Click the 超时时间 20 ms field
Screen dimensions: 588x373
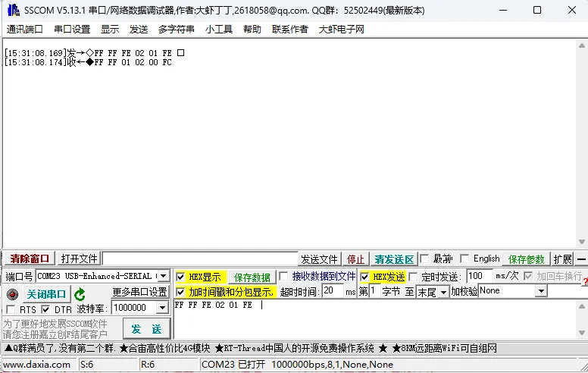pyautogui.click(x=333, y=291)
